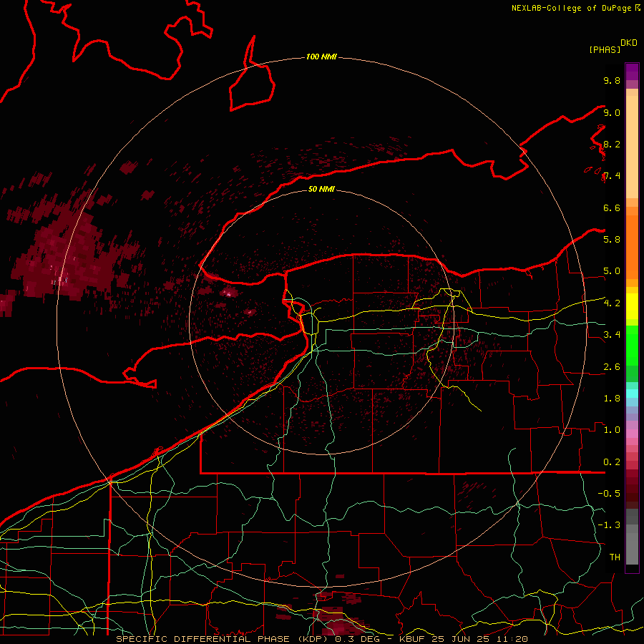Click the KBUF station identifier in the caption
The width and height of the screenshot is (644, 644).
(412, 639)
